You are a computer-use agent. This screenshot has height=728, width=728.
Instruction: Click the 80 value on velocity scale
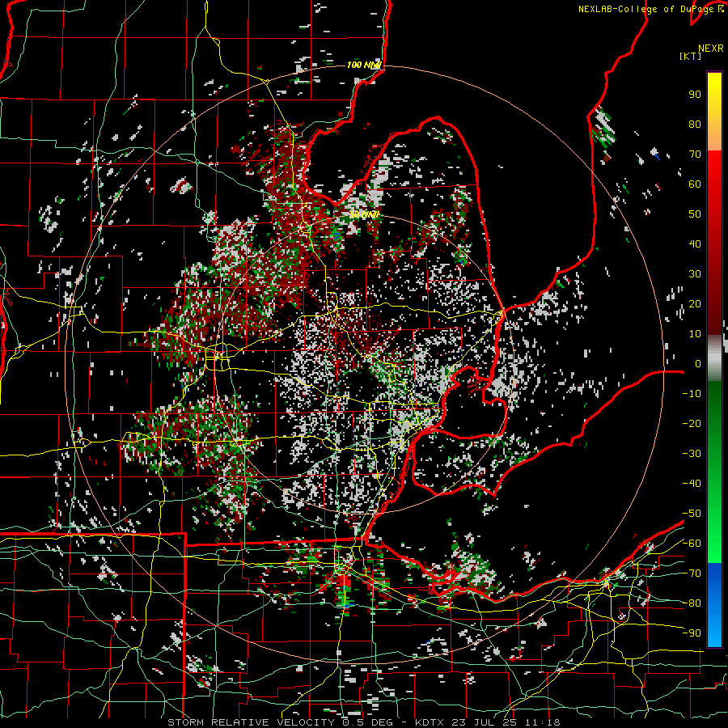click(695, 124)
